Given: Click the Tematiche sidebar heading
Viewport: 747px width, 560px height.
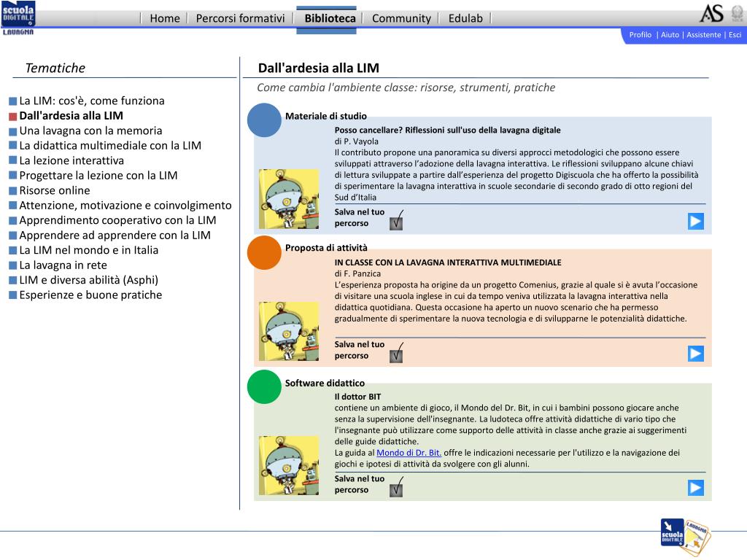Looking at the screenshot, I should click(x=55, y=68).
